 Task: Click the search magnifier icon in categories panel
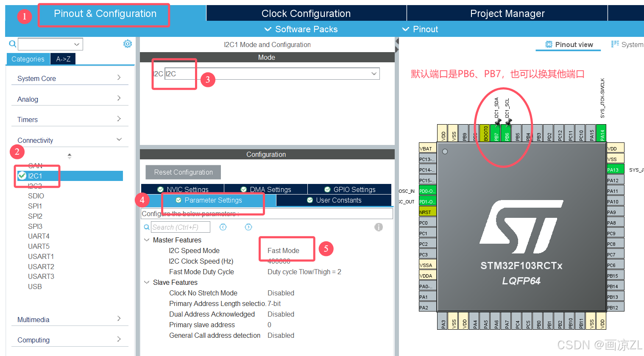pos(13,44)
